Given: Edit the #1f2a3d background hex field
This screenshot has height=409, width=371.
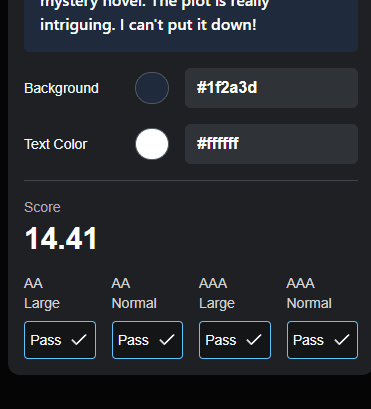Looking at the screenshot, I should pyautogui.click(x=271, y=88).
